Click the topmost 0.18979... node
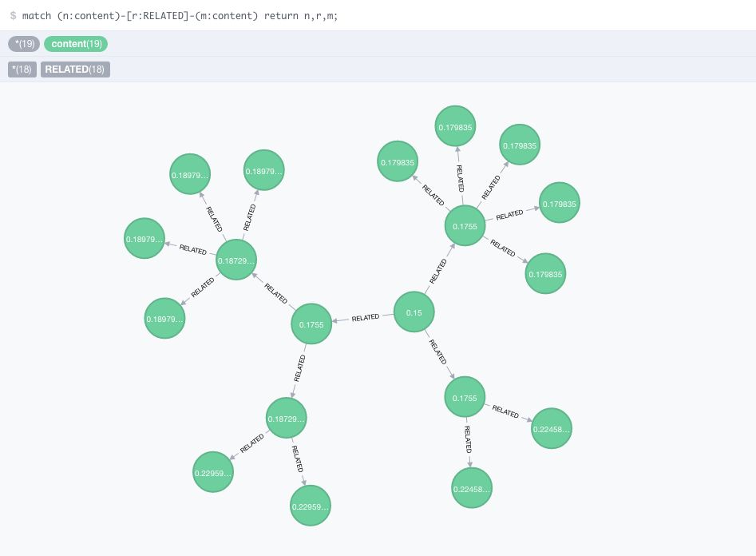756x556 pixels. tap(264, 169)
